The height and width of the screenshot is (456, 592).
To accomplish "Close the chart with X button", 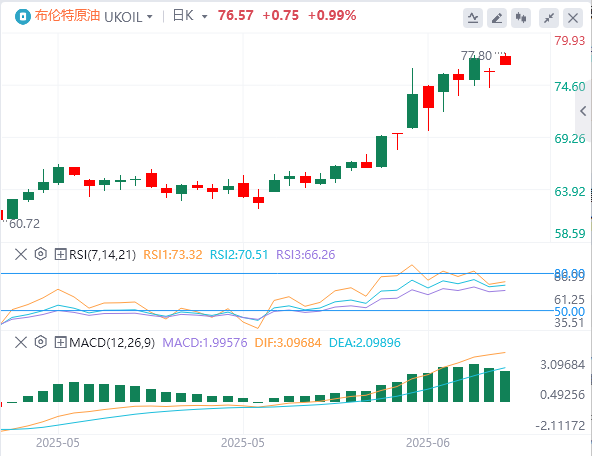I will point(573,18).
